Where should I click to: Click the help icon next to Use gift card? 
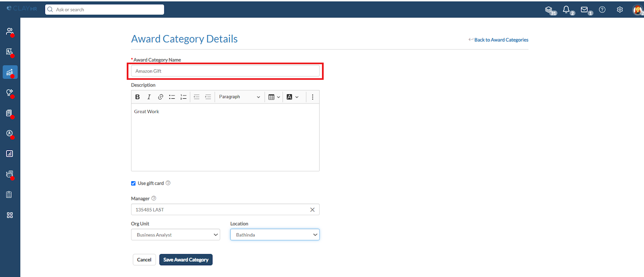[168, 183]
